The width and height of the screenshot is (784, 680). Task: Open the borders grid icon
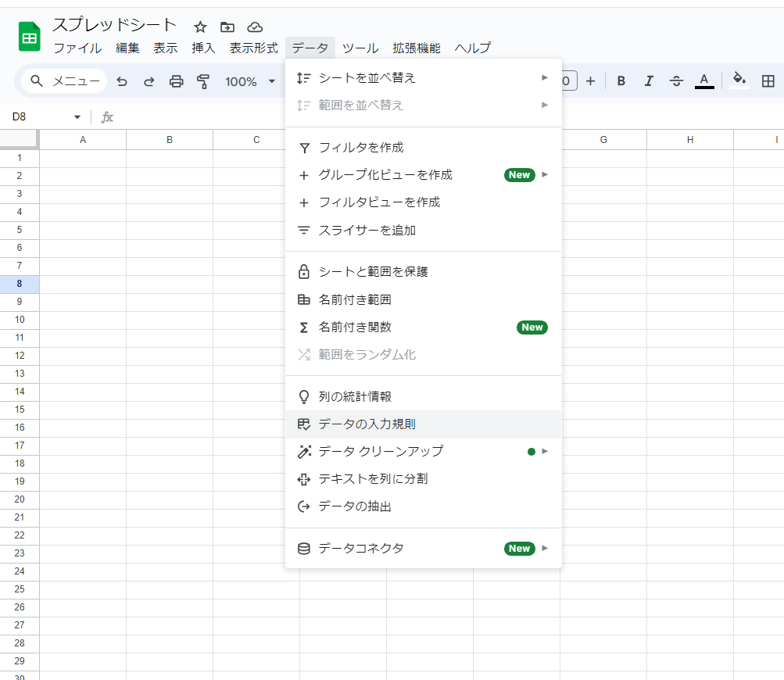pyautogui.click(x=768, y=81)
